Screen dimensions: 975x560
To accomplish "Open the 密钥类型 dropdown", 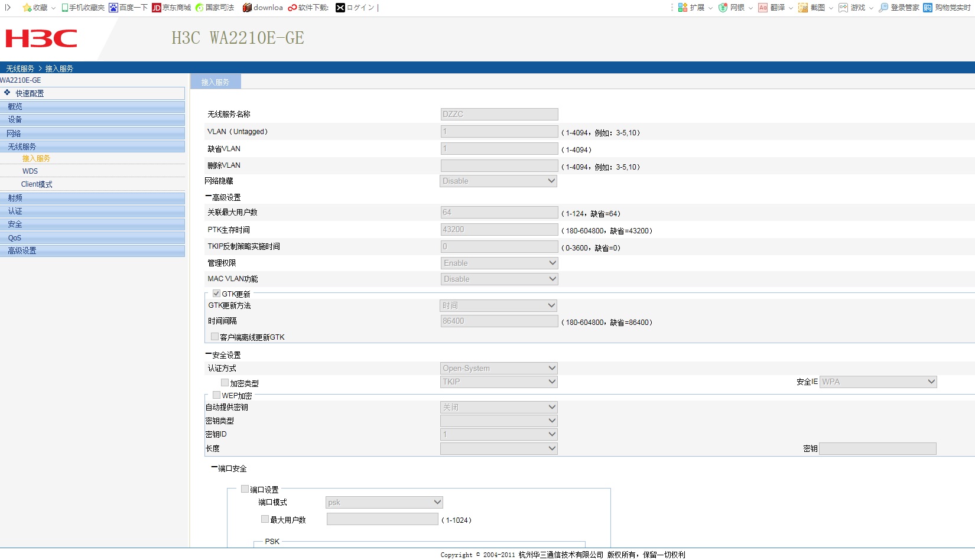I will [499, 421].
